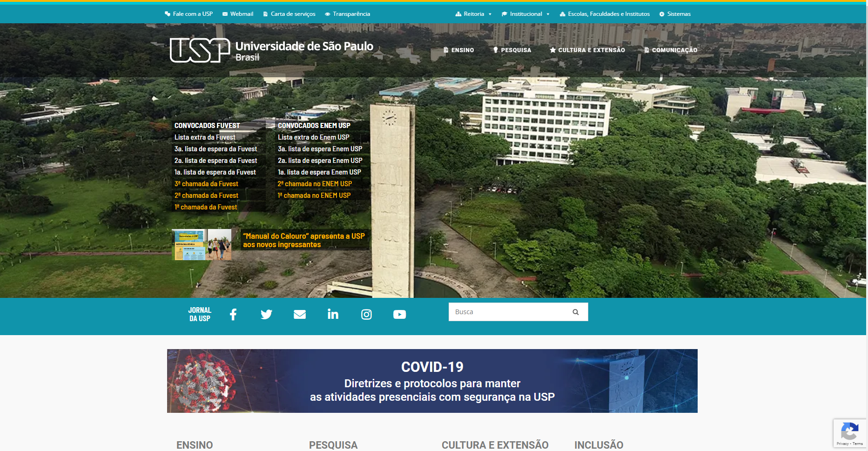The image size is (868, 451).
Task: Open the Twitter bird icon
Action: 266,315
